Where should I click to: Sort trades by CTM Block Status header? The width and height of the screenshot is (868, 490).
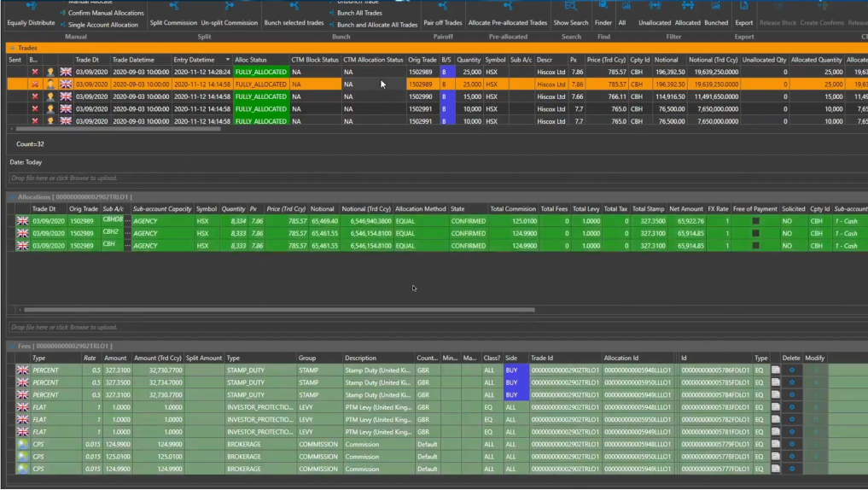click(x=314, y=60)
